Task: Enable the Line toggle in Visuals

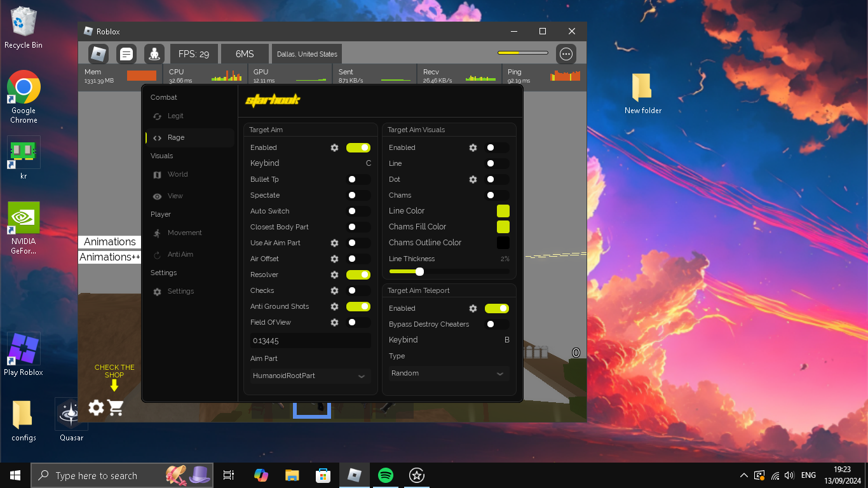Action: coord(497,163)
